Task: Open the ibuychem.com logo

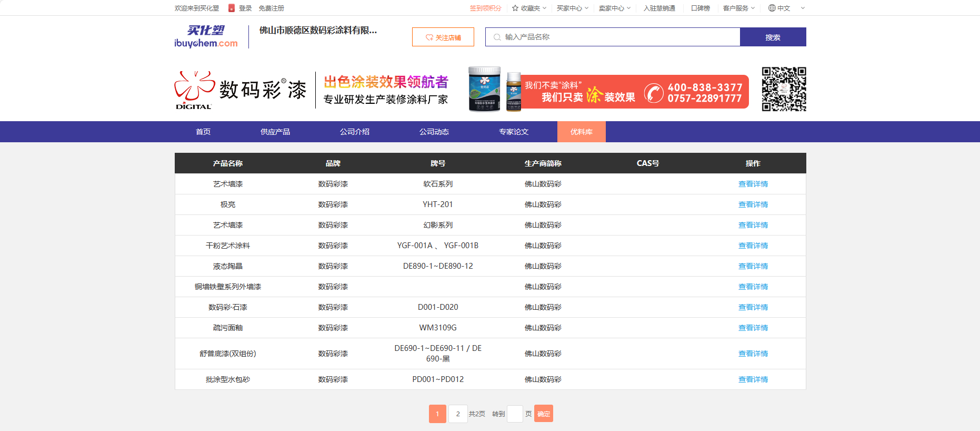Action: (x=206, y=37)
